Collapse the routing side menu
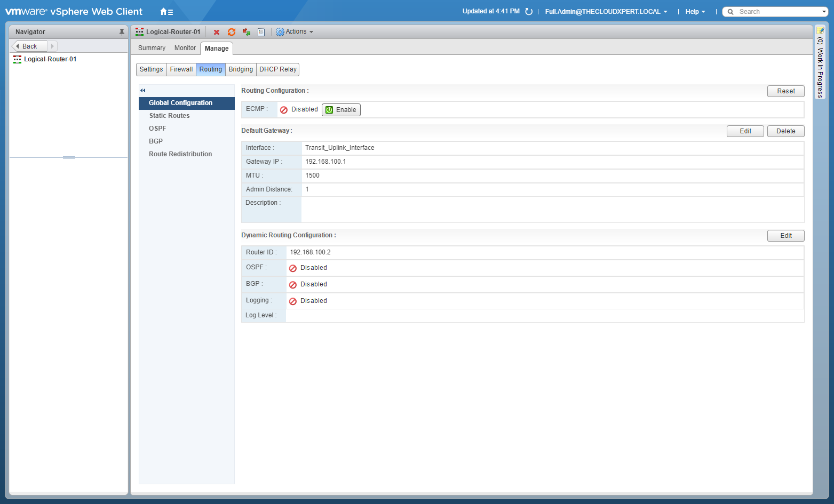Screen dimensions: 834x504 pos(143,91)
